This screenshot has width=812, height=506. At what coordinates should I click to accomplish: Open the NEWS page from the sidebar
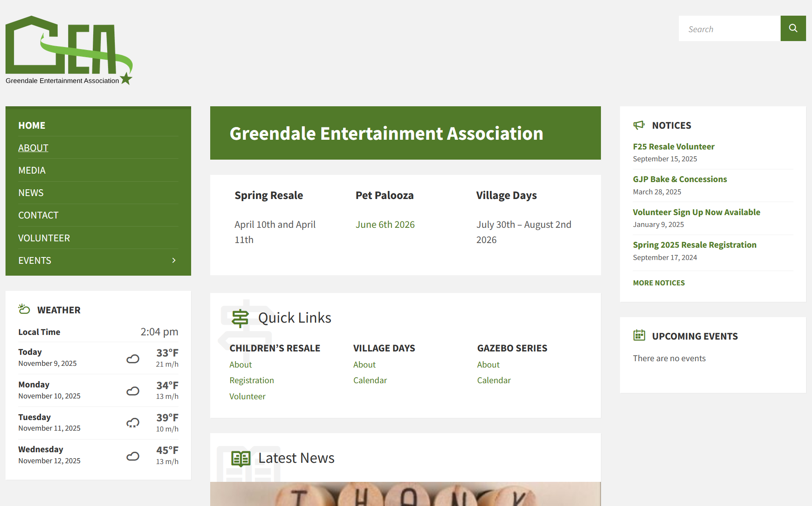click(31, 193)
